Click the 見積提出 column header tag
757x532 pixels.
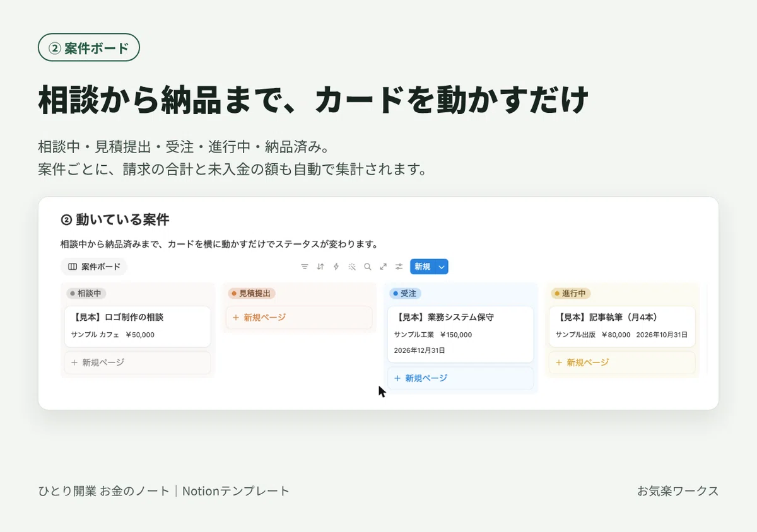point(252,294)
